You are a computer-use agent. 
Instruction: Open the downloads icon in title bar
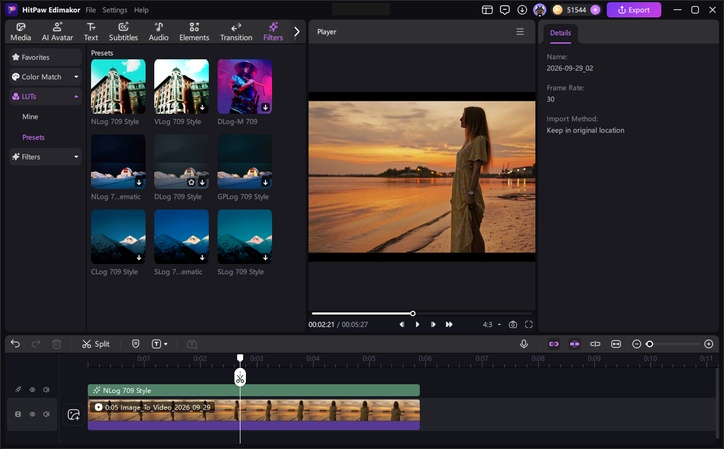pyautogui.click(x=522, y=10)
